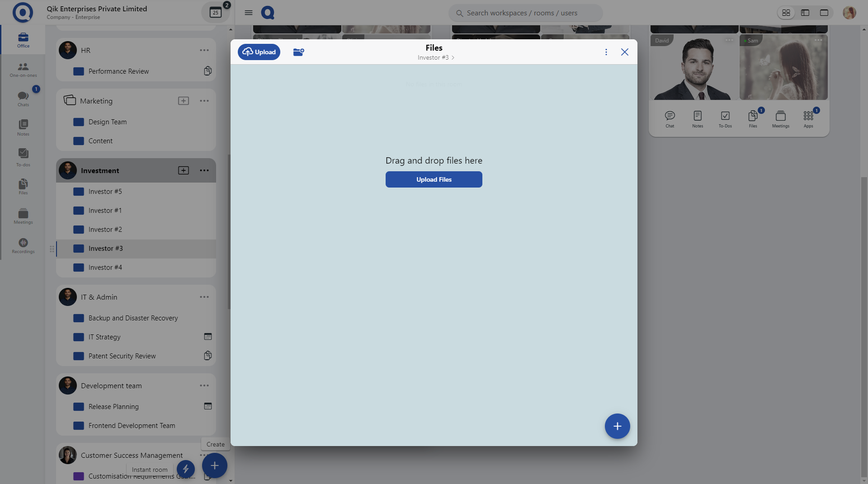This screenshot has width=868, height=484.
Task: Click the purple swatch beside Customisation Requirements
Action: [x=79, y=476]
